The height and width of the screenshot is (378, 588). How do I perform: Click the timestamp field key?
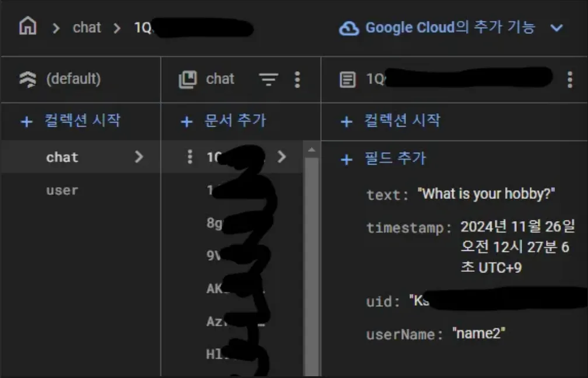pos(409,228)
